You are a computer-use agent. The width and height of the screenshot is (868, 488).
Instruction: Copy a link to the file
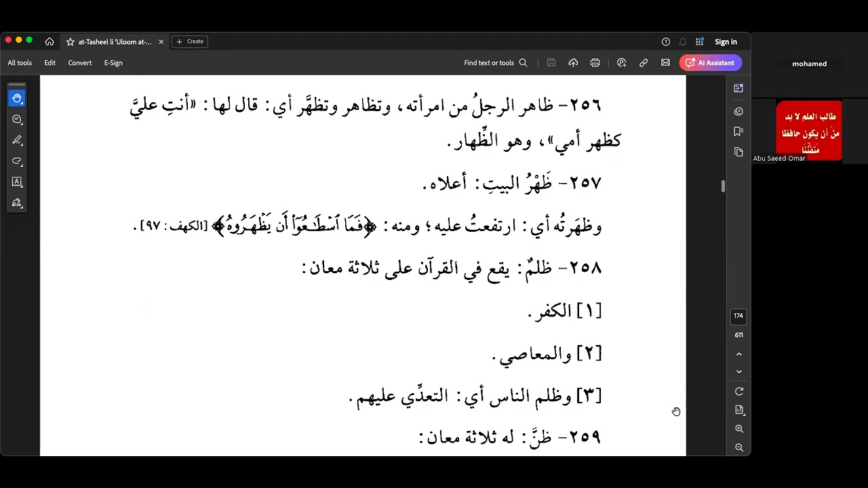(644, 63)
